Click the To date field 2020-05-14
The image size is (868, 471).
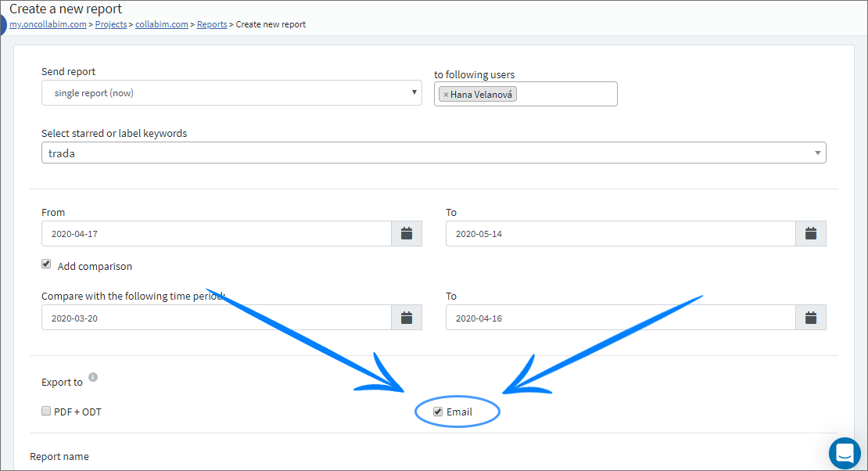point(621,234)
